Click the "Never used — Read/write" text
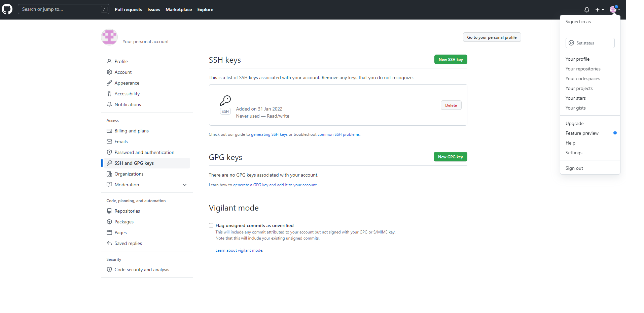This screenshot has height=313, width=644. tap(262, 116)
